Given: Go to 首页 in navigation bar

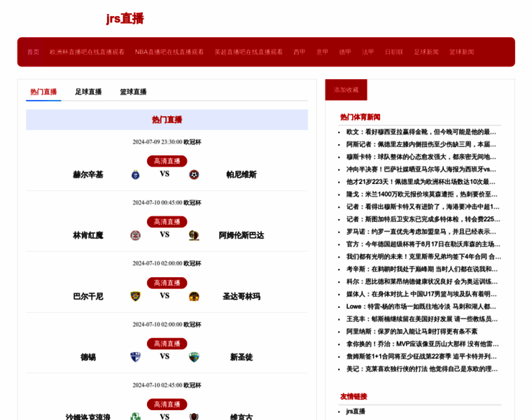Looking at the screenshot, I should [34, 52].
